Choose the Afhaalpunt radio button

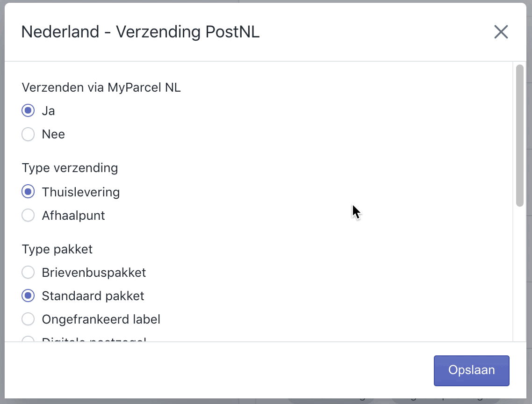point(28,215)
